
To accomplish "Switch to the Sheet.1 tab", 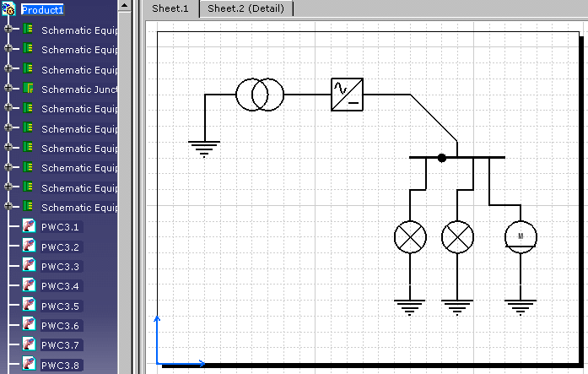I will (x=170, y=8).
